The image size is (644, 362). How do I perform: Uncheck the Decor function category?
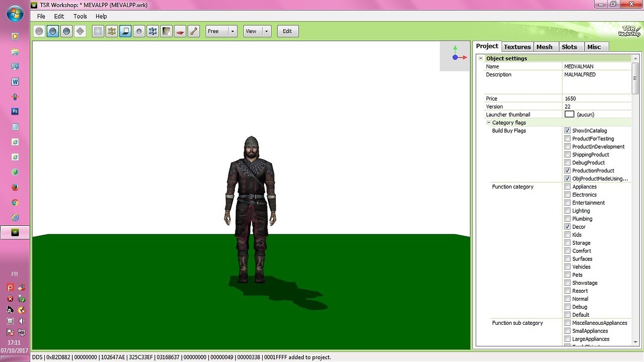568,227
